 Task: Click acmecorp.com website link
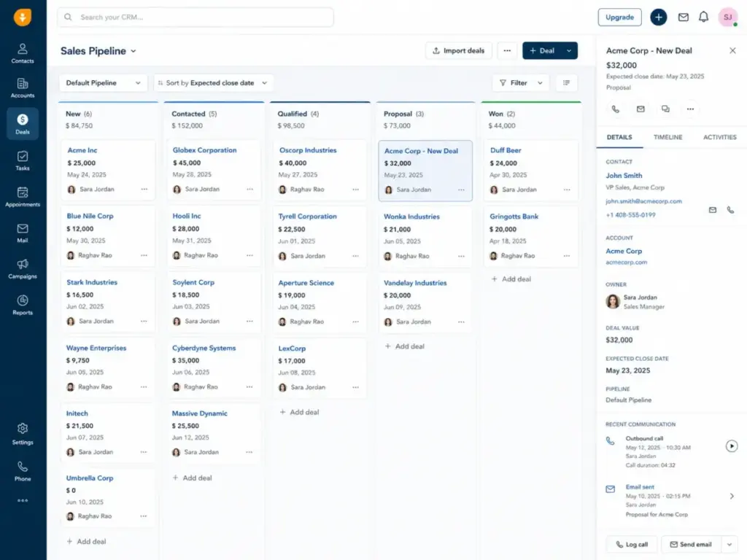(626, 262)
